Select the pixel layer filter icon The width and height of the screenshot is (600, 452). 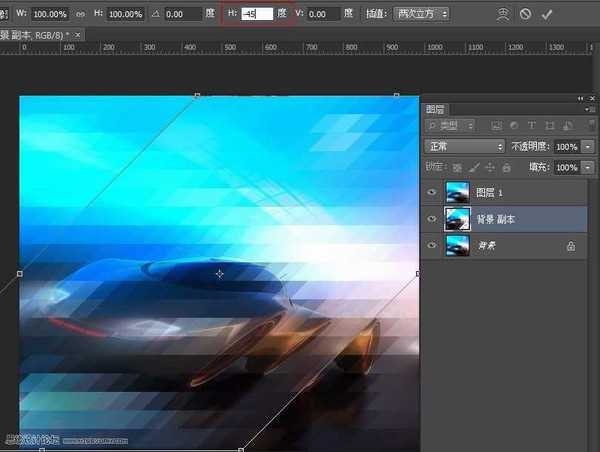coord(495,125)
